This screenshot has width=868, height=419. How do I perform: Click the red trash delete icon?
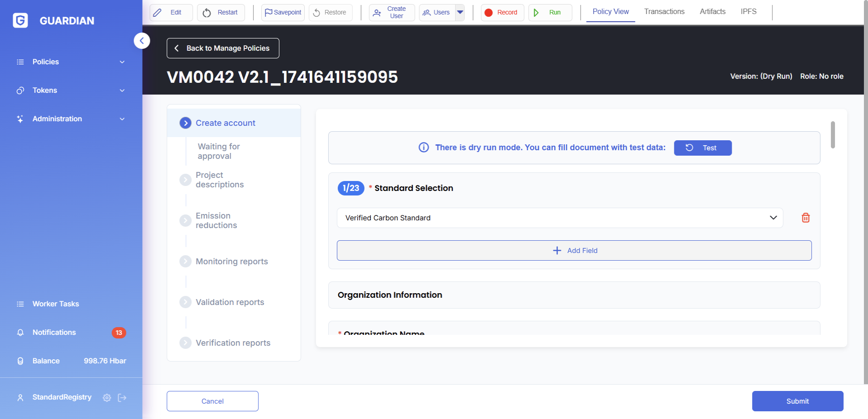click(806, 218)
